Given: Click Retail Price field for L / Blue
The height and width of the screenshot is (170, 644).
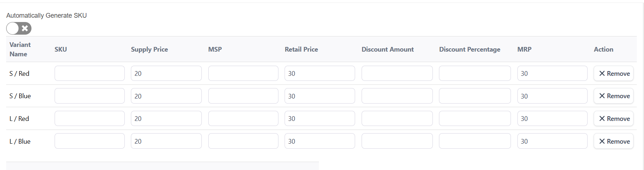Looking at the screenshot, I should (x=320, y=141).
